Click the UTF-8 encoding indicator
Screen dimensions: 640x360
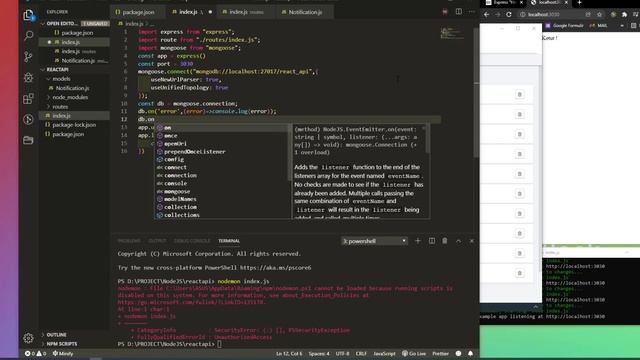(342, 353)
